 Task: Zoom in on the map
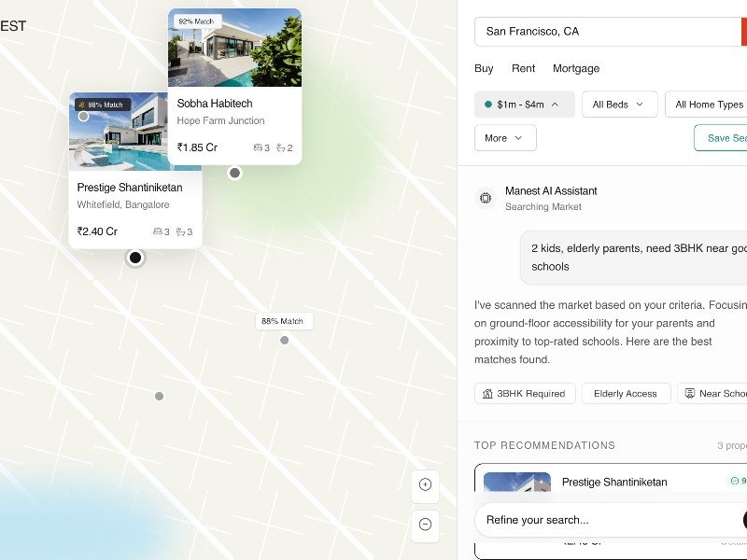click(x=425, y=484)
